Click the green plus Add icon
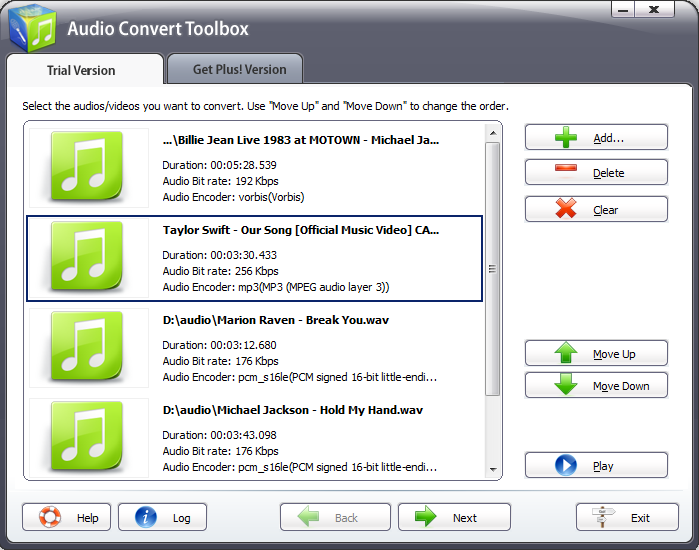Viewport: 699px width, 550px height. (x=566, y=137)
